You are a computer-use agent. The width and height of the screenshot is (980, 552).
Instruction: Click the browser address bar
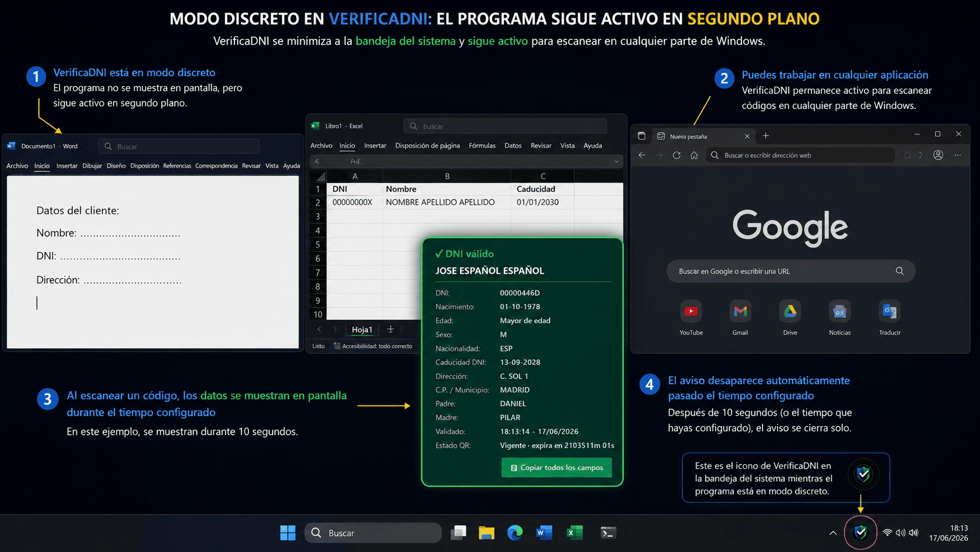(x=800, y=155)
